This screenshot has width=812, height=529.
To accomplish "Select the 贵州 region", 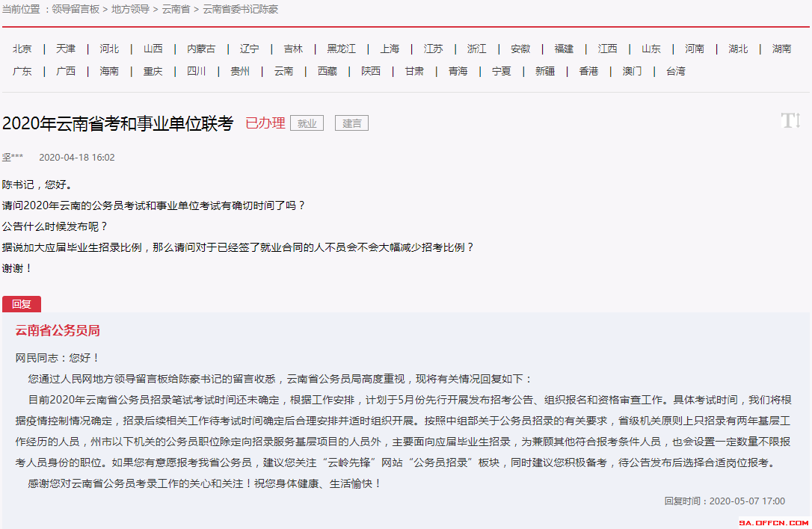I will click(x=240, y=71).
